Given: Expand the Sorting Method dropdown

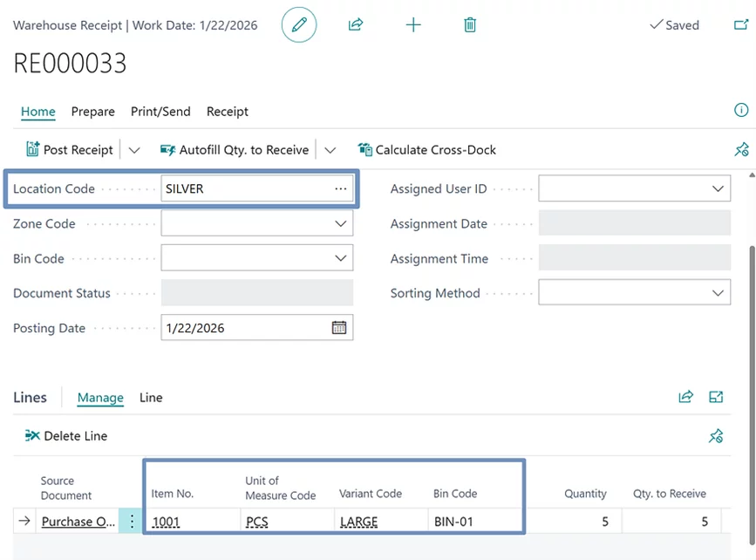Looking at the screenshot, I should pos(718,293).
